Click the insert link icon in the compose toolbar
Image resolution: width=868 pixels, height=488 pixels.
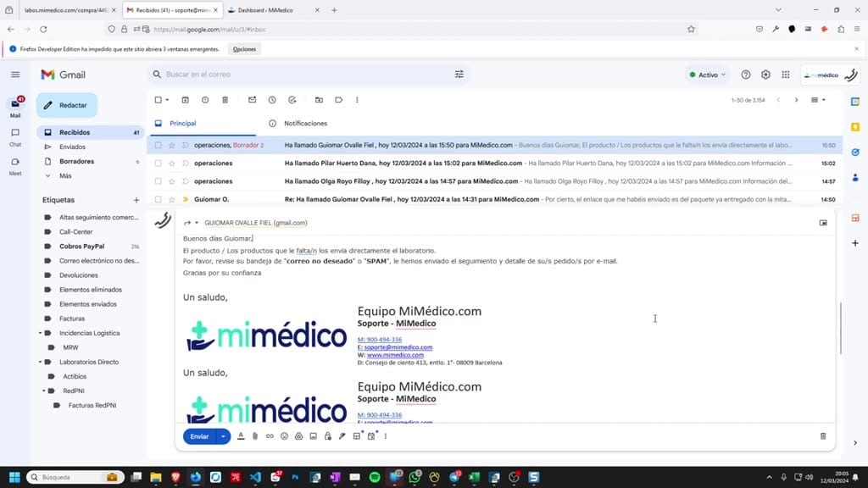pos(270,436)
